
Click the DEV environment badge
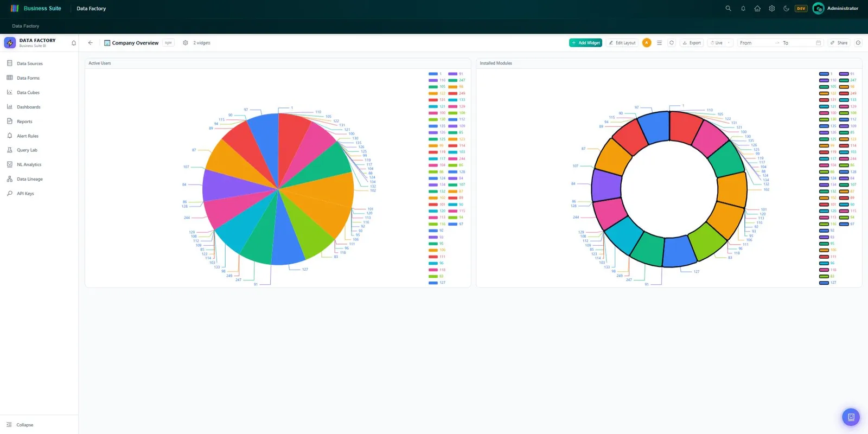(x=801, y=8)
